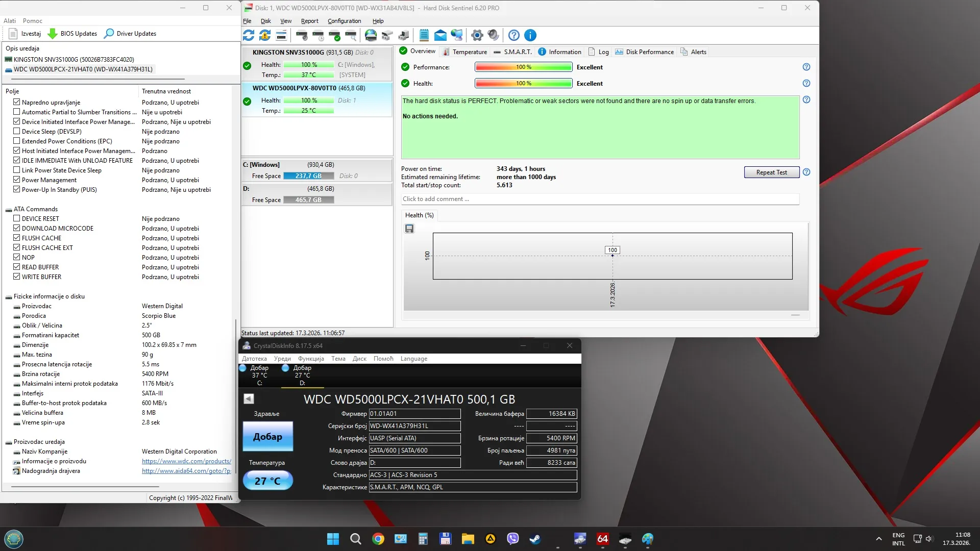Open the Configuration menu
This screenshot has width=980, height=551.
[x=344, y=21]
